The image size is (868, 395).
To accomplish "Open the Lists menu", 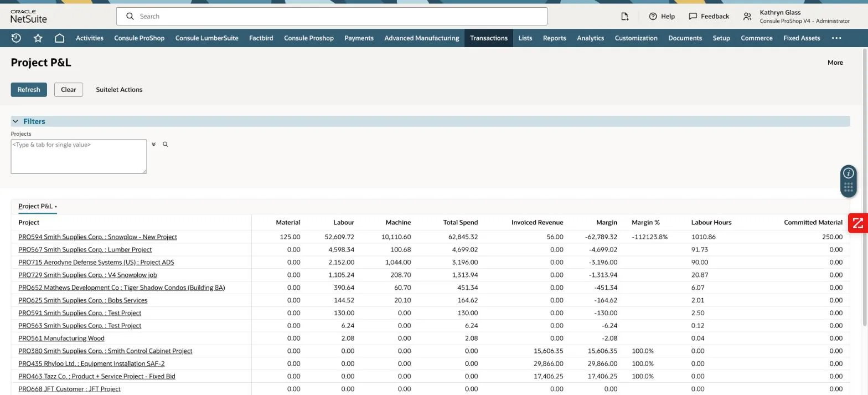I will click(x=525, y=38).
